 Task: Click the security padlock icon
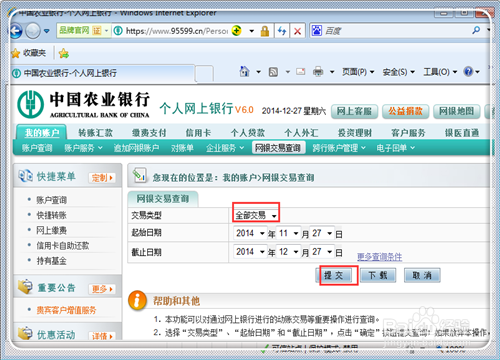pos(265,31)
